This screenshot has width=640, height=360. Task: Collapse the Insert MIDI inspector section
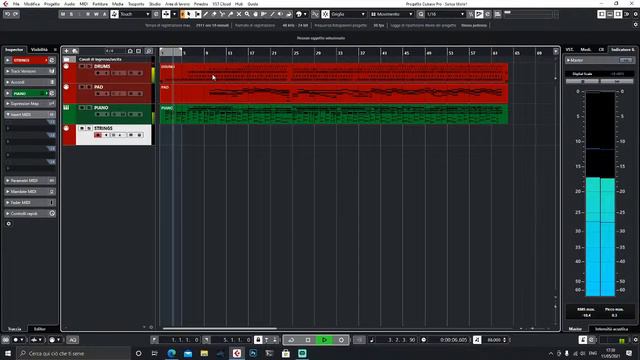[x=29, y=115]
